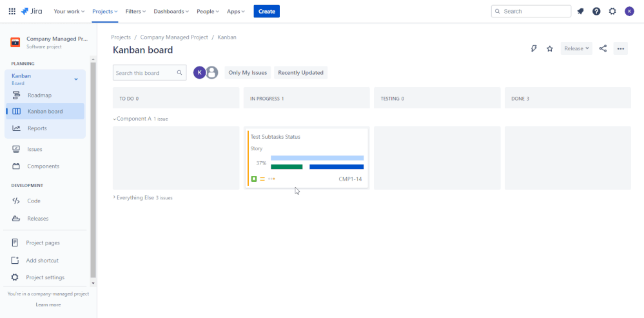Expand the Kanban Board switcher chevron
The image size is (644, 318).
pos(76,79)
